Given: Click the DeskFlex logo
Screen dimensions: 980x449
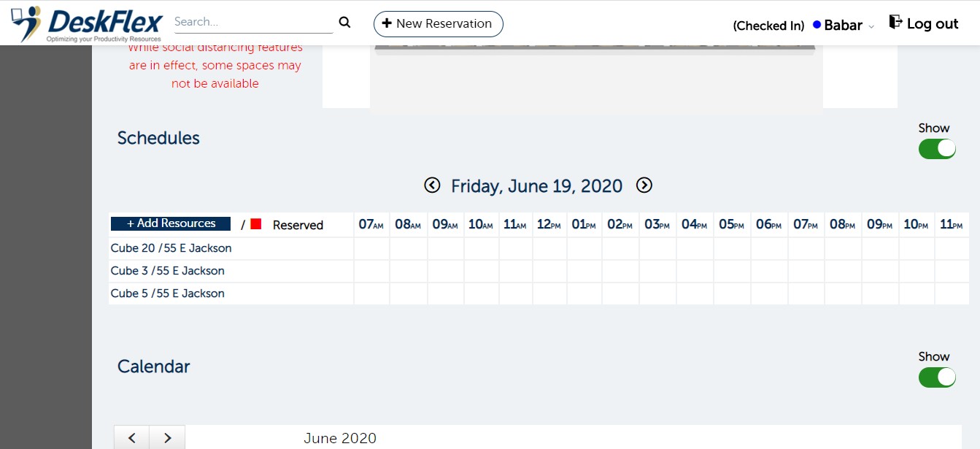Looking at the screenshot, I should pyautogui.click(x=86, y=23).
